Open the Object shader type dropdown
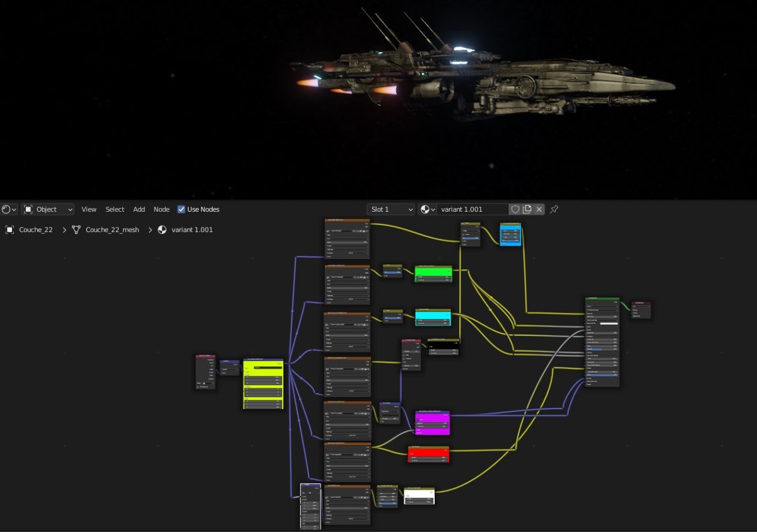 48,209
